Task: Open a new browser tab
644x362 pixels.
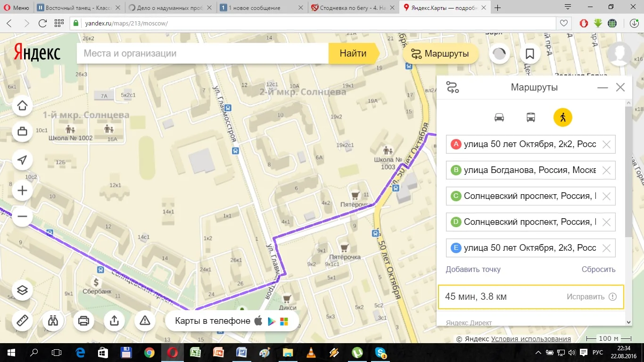Action: click(x=498, y=8)
